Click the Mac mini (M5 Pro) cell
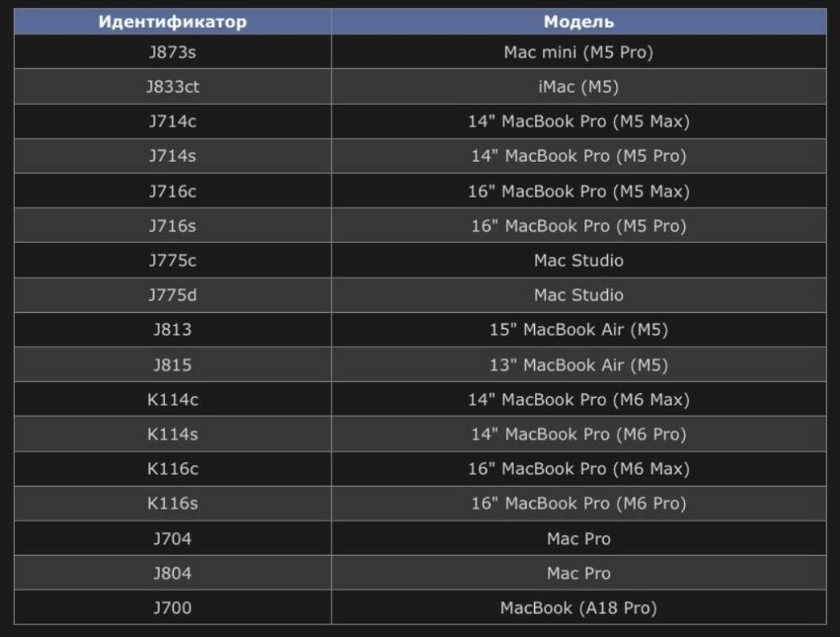Viewport: 840px width, 637px height. [x=578, y=53]
